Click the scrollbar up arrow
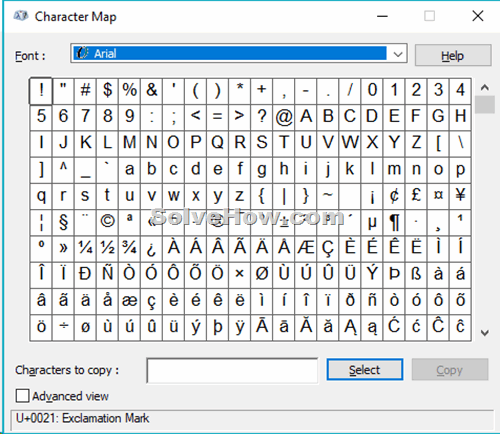Screen dimensions: 500x434 [x=484, y=88]
